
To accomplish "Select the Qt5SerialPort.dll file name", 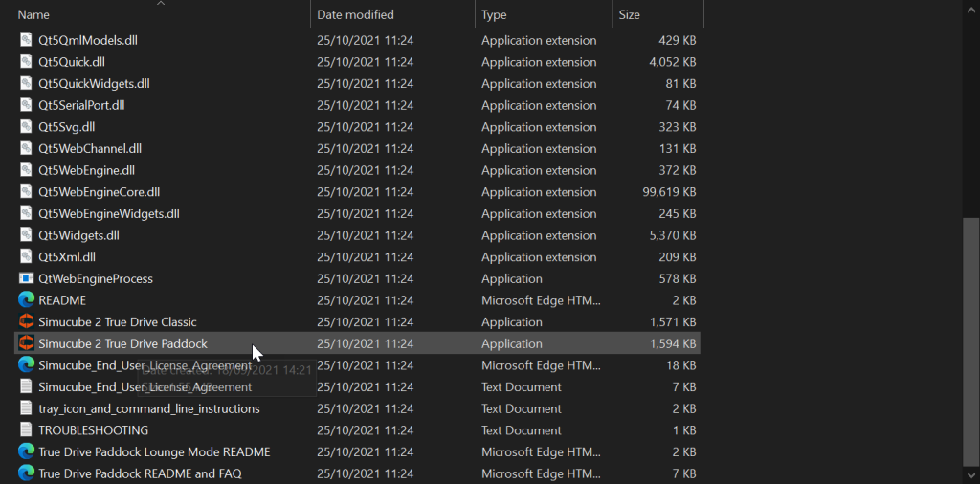I will (81, 105).
